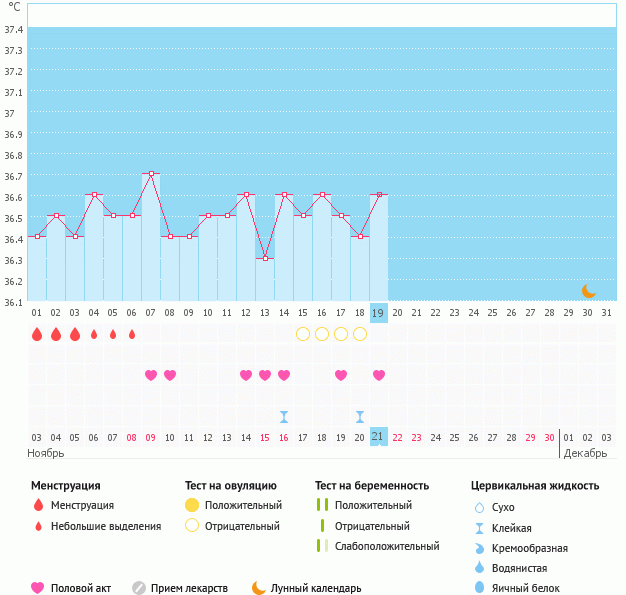Click the menstruation drop on cycle day 01

37,334
